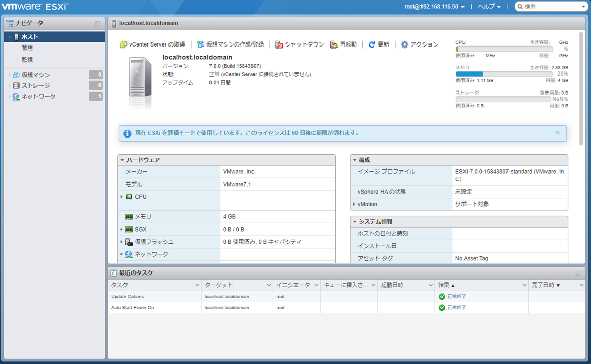Click the network globe icon in navigator

[x=16, y=97]
